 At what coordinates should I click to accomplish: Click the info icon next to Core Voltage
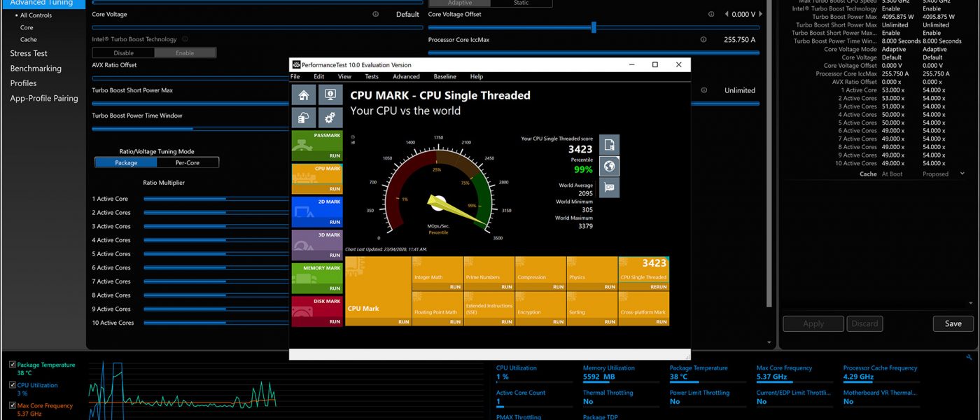coord(376,14)
